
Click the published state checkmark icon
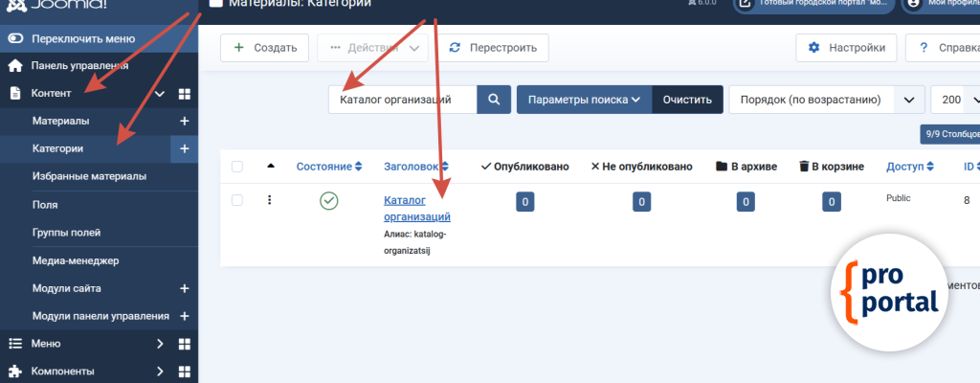(x=329, y=201)
